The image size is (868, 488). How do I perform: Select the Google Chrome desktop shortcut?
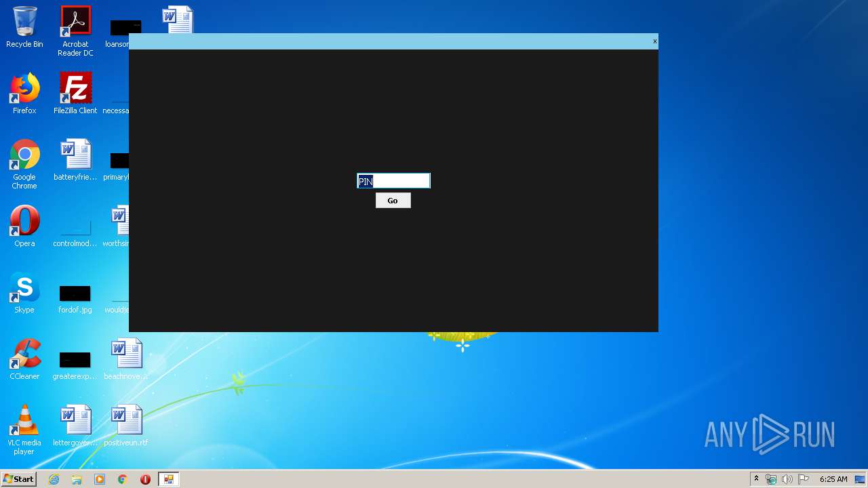coord(24,164)
